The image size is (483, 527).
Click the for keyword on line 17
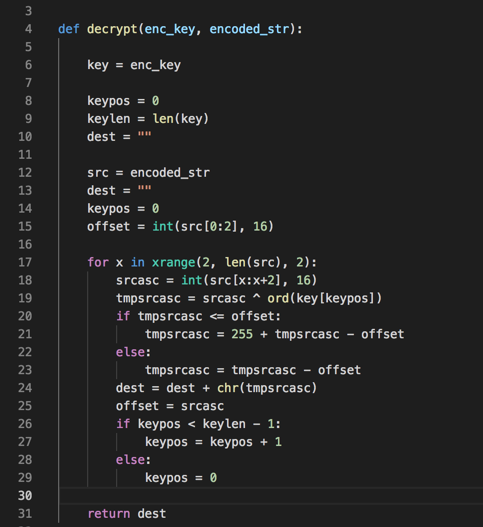click(x=98, y=262)
